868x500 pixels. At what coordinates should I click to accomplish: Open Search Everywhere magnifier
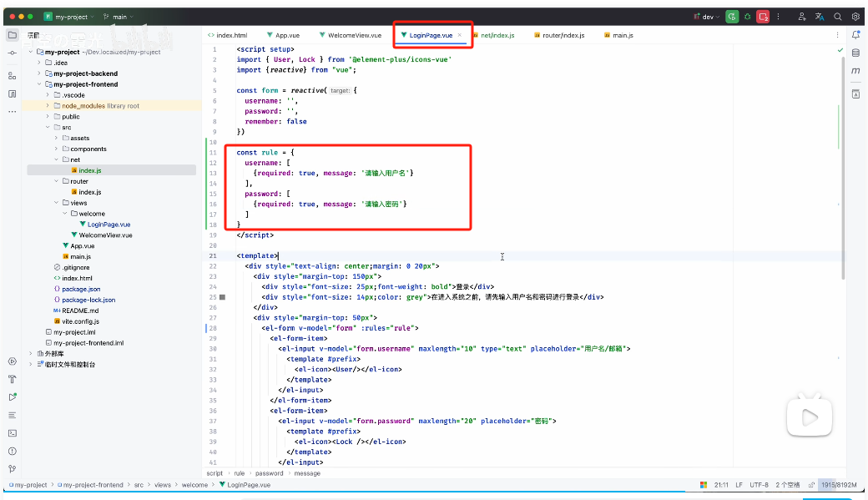838,17
